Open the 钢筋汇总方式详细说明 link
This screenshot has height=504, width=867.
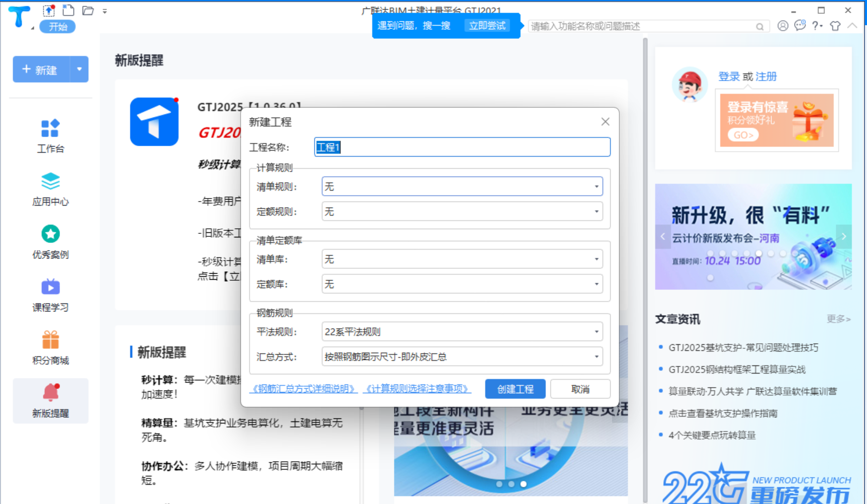304,389
